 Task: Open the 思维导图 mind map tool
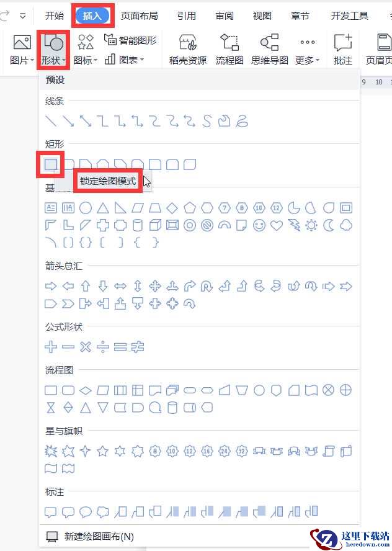pos(269,50)
